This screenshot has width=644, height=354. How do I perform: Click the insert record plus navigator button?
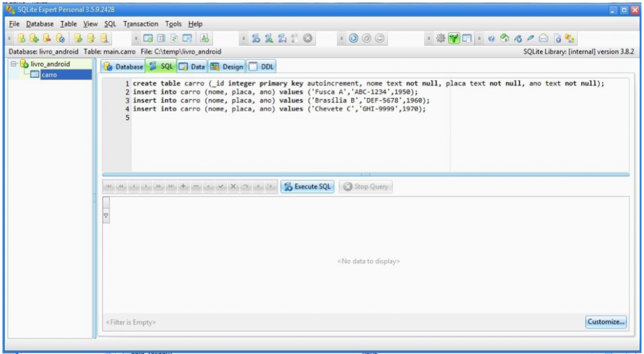pos(183,187)
